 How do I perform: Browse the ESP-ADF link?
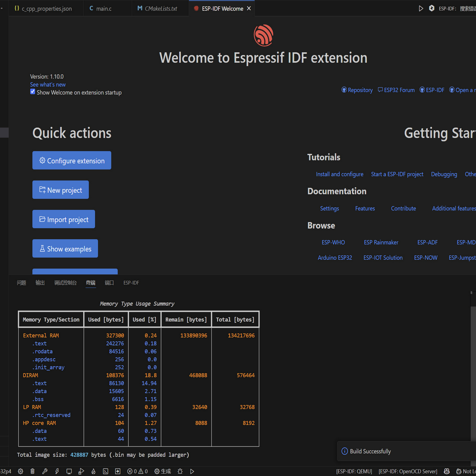[x=427, y=242]
